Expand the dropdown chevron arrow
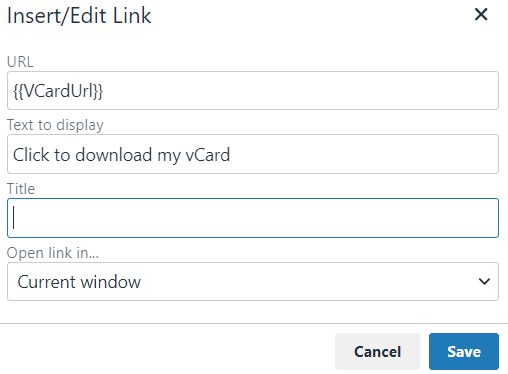Image resolution: width=508 pixels, height=374 pixels. [x=484, y=282]
